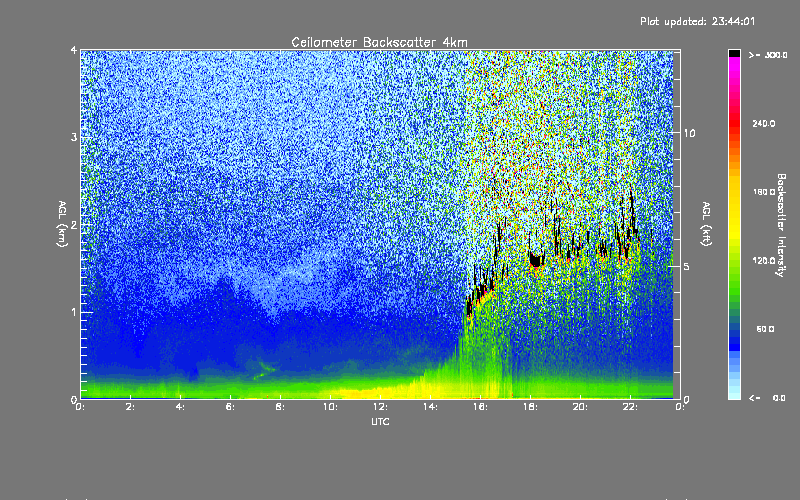The image size is (800, 500).
Task: Click the 20: hour tick label
Action: point(580,407)
